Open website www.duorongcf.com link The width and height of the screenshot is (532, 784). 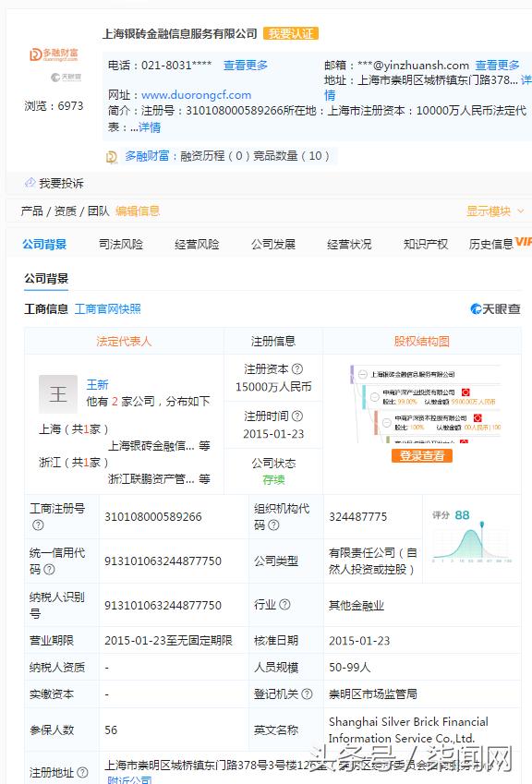click(196, 94)
